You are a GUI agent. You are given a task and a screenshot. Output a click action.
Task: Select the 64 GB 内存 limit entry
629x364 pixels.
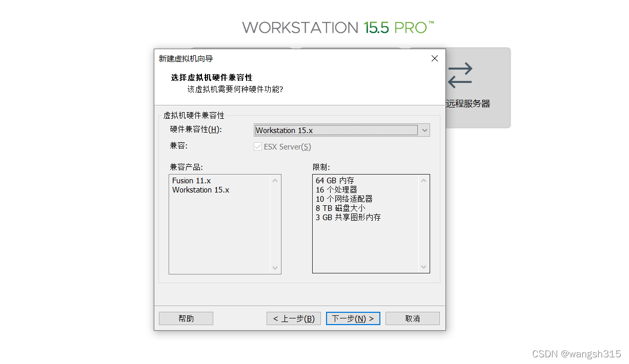[x=335, y=181]
